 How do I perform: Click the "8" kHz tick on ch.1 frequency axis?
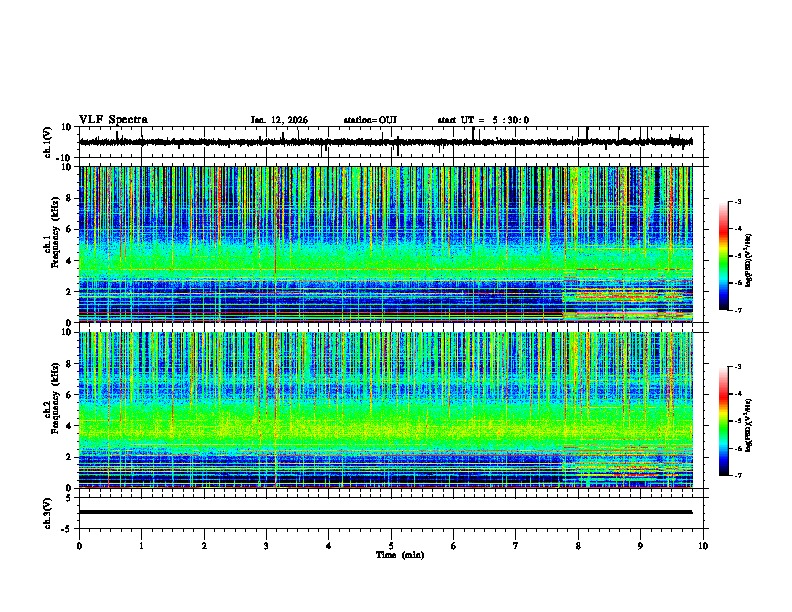[x=70, y=198]
